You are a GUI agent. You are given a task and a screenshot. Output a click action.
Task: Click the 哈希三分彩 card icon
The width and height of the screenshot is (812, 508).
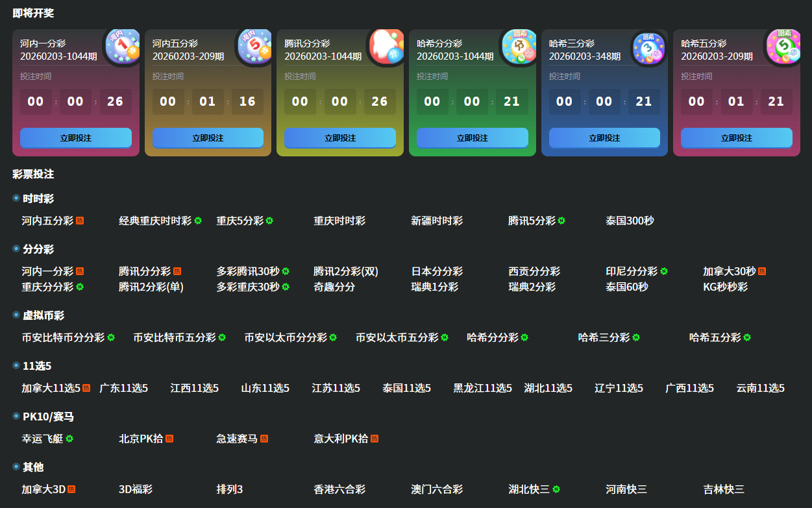click(651, 47)
